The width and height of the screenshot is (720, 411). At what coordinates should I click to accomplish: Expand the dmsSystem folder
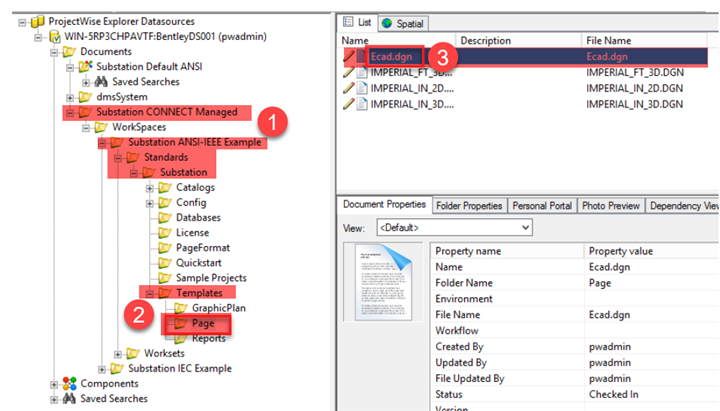pyautogui.click(x=70, y=97)
